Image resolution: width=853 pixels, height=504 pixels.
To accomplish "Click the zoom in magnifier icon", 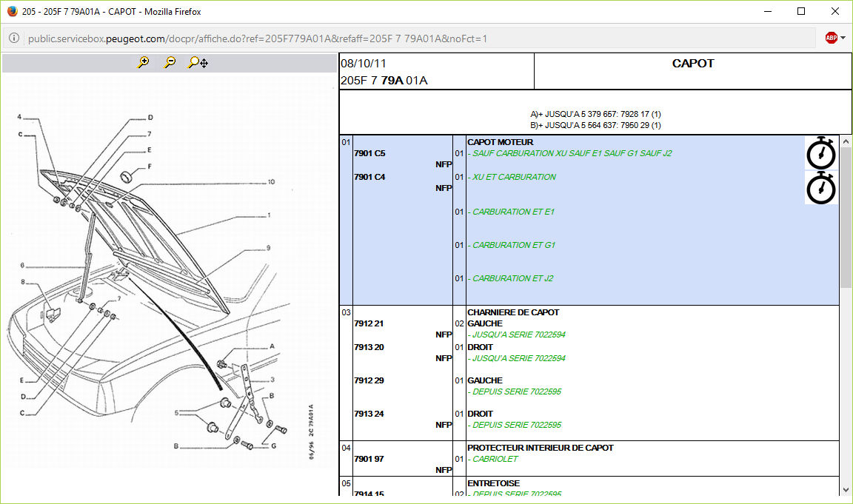I will (144, 63).
